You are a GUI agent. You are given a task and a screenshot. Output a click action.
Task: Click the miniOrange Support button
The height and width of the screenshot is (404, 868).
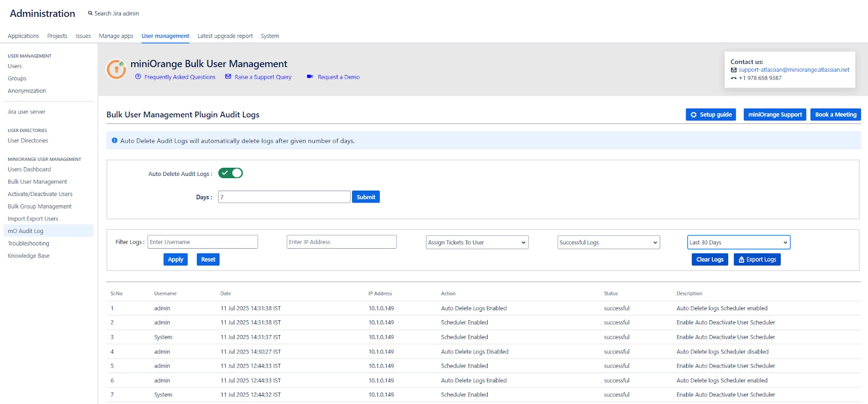[x=775, y=115]
